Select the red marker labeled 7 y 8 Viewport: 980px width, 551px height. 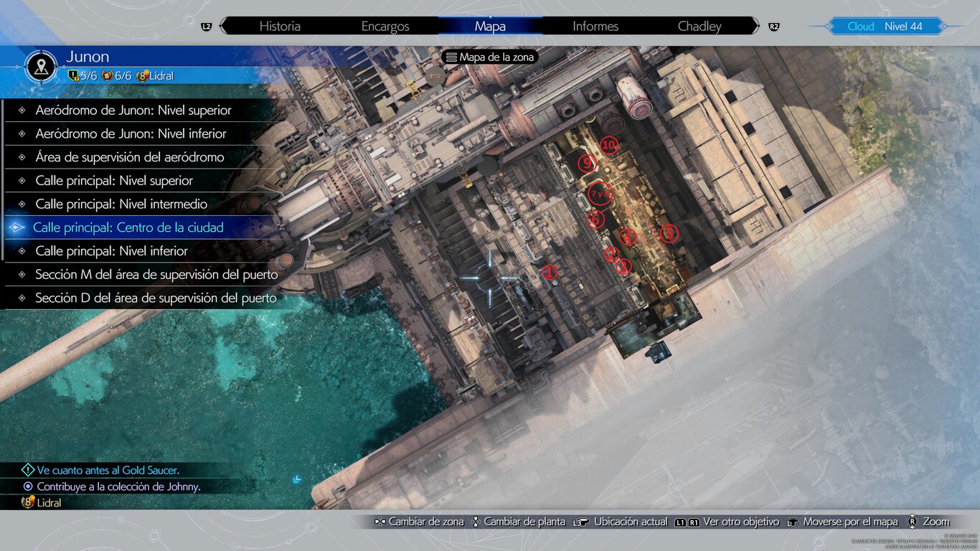click(x=599, y=194)
